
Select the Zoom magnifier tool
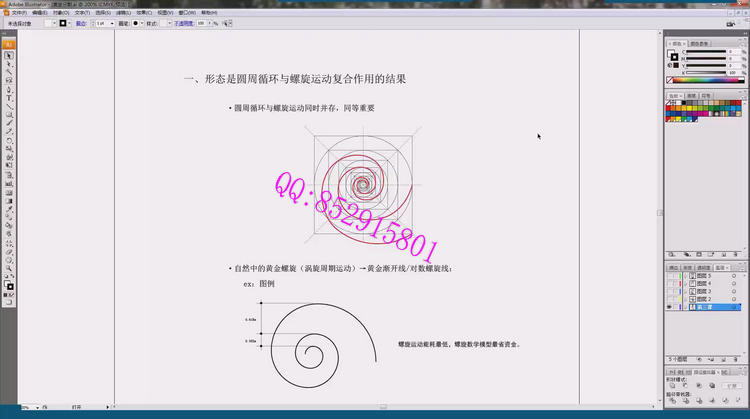(9, 269)
